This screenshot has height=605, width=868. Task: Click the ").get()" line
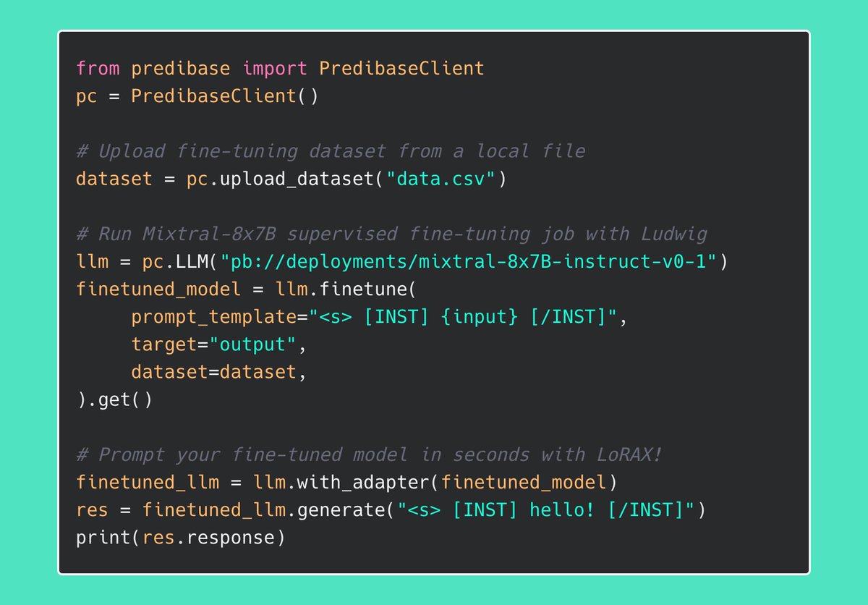[x=114, y=399]
